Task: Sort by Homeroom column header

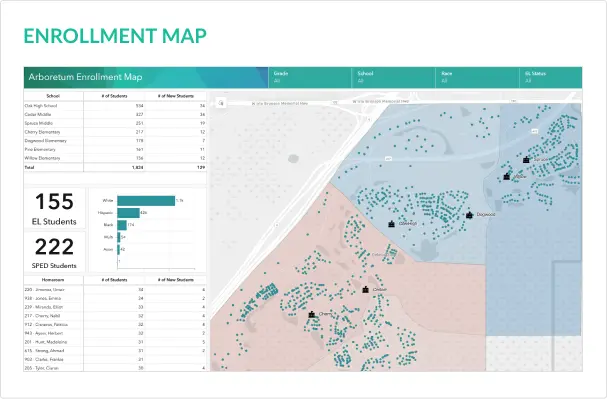Action: [53, 280]
